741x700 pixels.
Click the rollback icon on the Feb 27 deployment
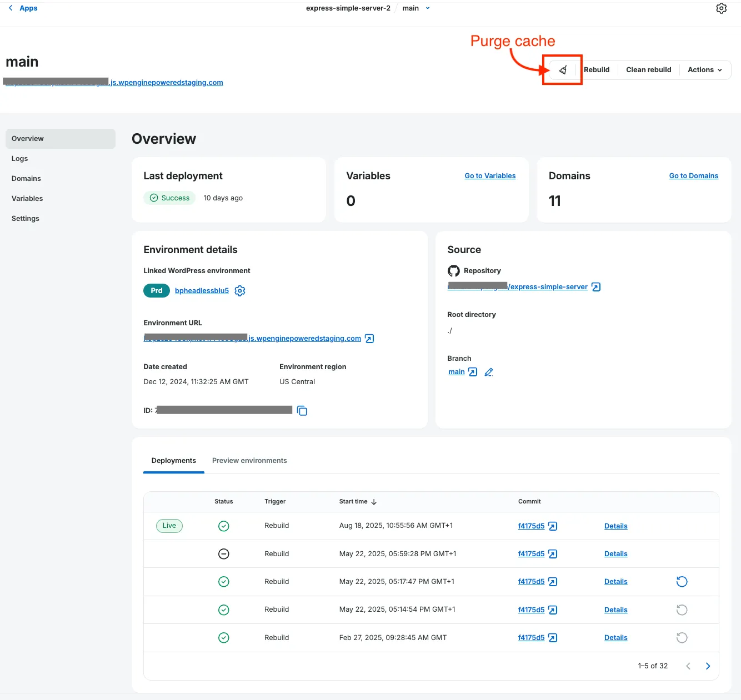[x=682, y=637]
